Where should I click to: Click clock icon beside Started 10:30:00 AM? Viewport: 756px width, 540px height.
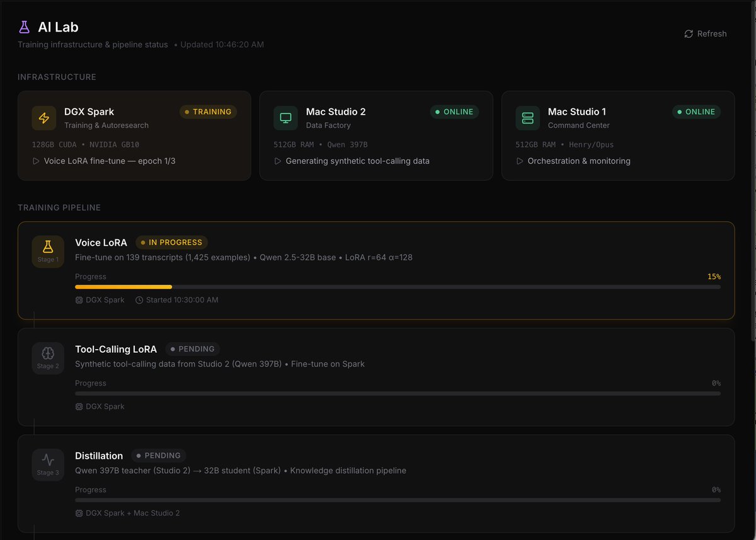pos(139,300)
